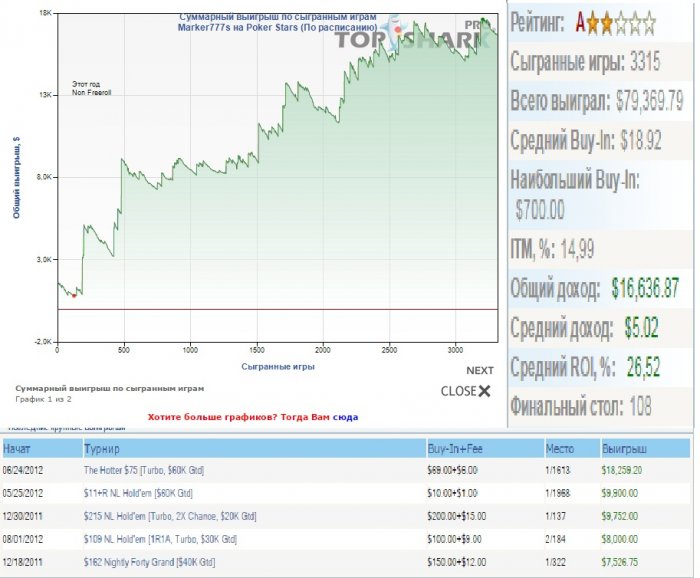Click the ITM, % 14,99 stat
700x578 pixels.
552,249
